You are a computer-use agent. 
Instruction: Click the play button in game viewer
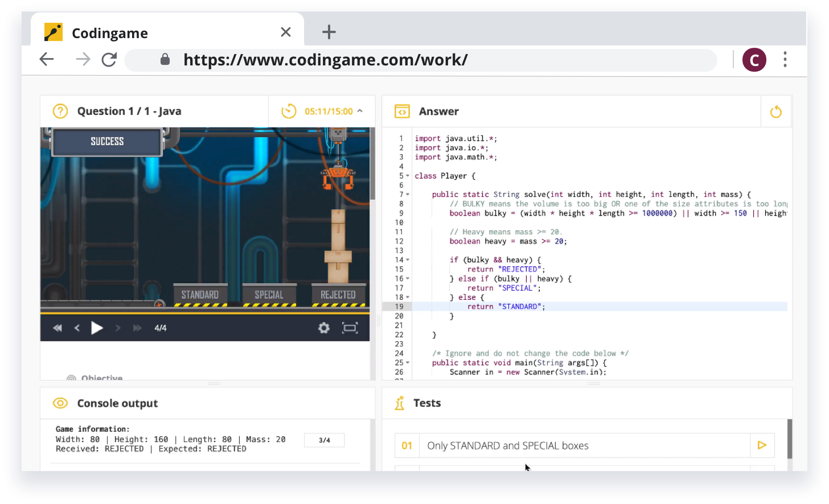[x=97, y=328]
